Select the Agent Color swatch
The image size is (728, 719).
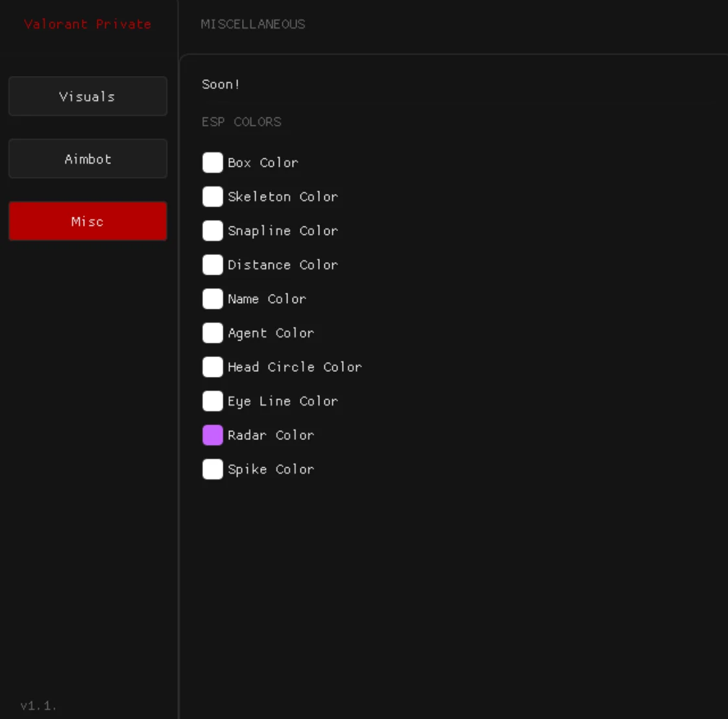[x=212, y=333]
